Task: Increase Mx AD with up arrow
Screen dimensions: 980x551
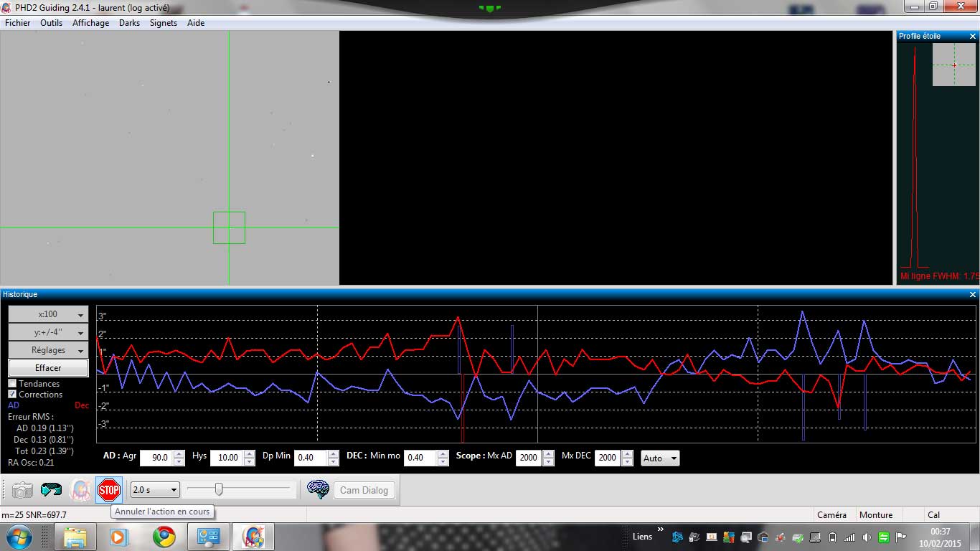Action: click(548, 454)
